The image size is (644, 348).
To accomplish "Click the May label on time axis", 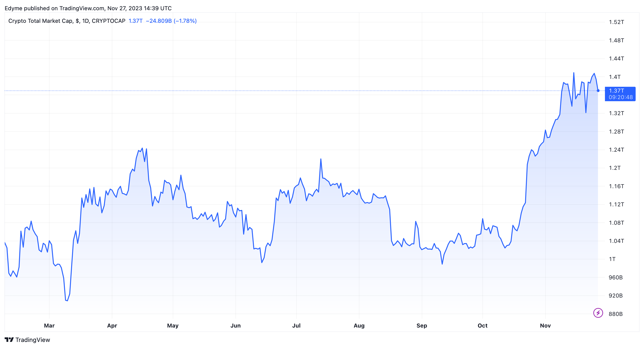I will pos(173,325).
